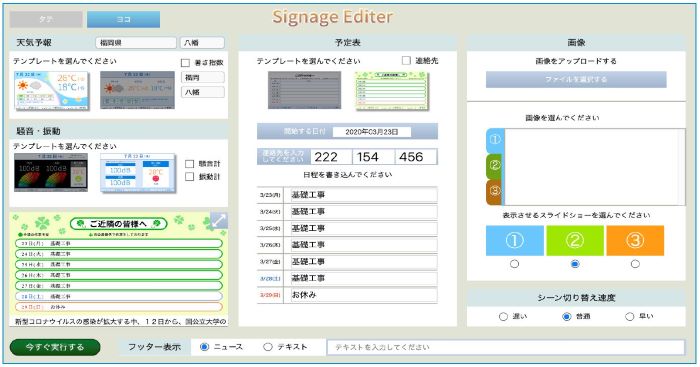This screenshot has width=700, height=367.
Task: Click the ご近隣の皆様へ preview heading
Action: pos(119,224)
